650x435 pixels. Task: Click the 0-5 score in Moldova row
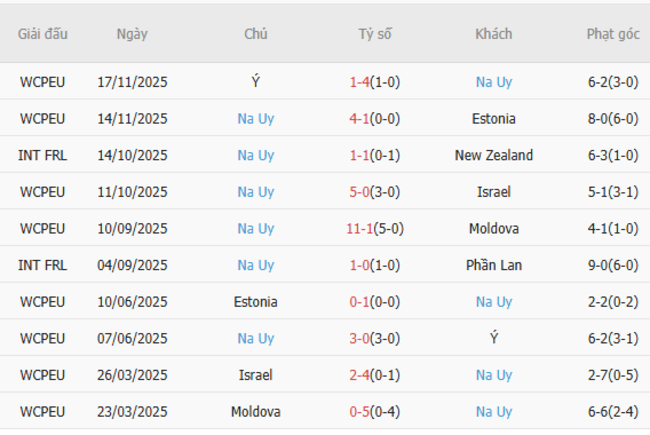pos(360,411)
